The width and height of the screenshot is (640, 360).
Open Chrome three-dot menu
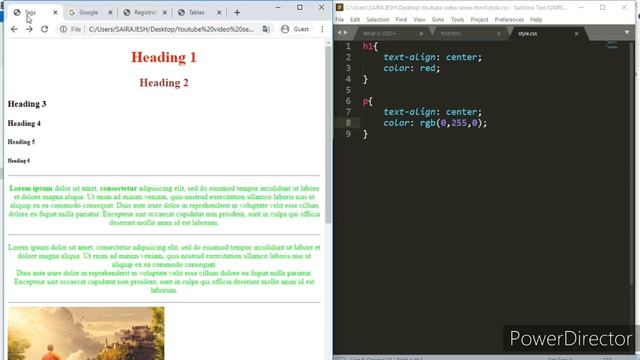(x=322, y=29)
